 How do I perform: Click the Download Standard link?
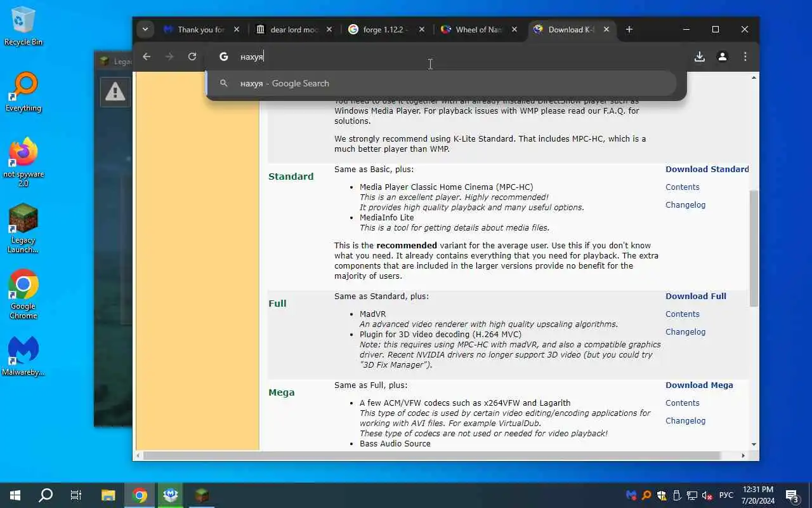(707, 170)
